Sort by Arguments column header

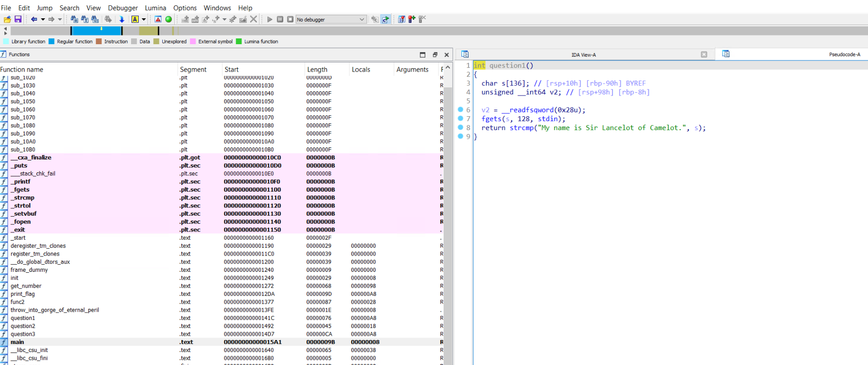[x=416, y=69]
